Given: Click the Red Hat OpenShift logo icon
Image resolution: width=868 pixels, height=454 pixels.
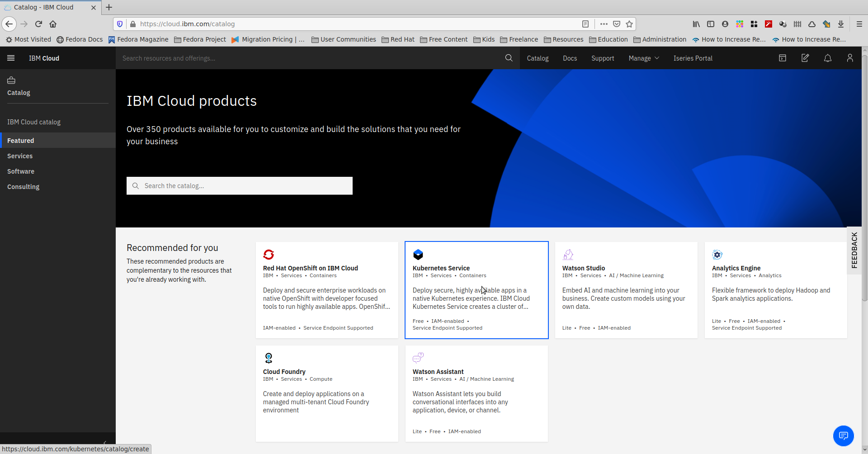Looking at the screenshot, I should (x=269, y=255).
